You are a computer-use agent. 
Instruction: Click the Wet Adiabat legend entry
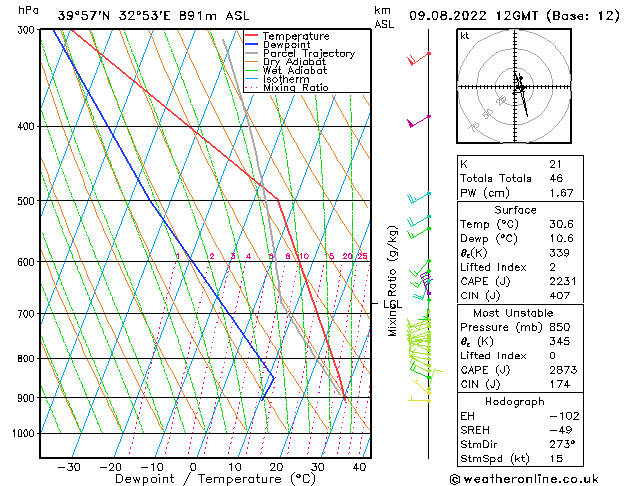pyautogui.click(x=286, y=70)
